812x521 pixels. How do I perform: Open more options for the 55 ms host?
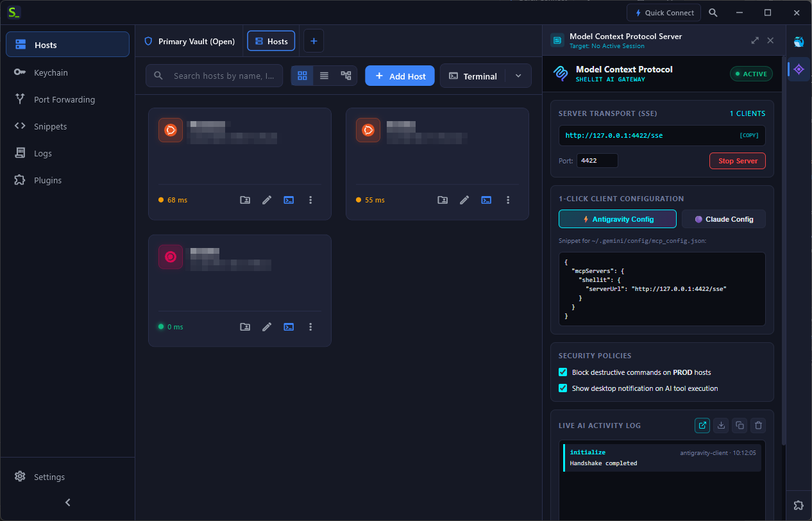pos(508,200)
